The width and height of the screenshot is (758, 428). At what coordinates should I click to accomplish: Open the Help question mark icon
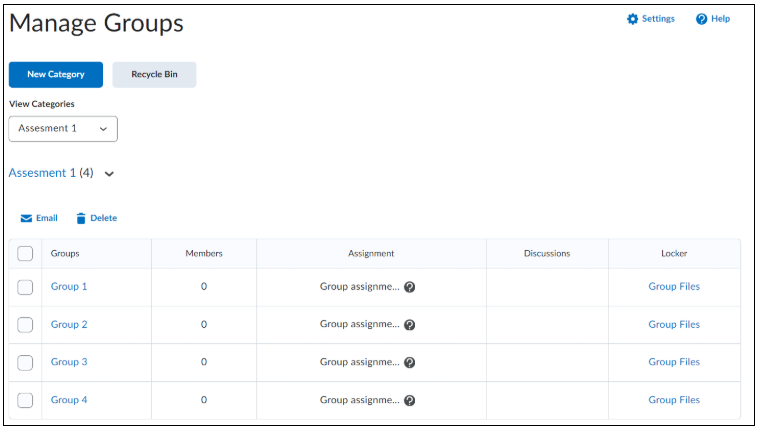pos(701,19)
